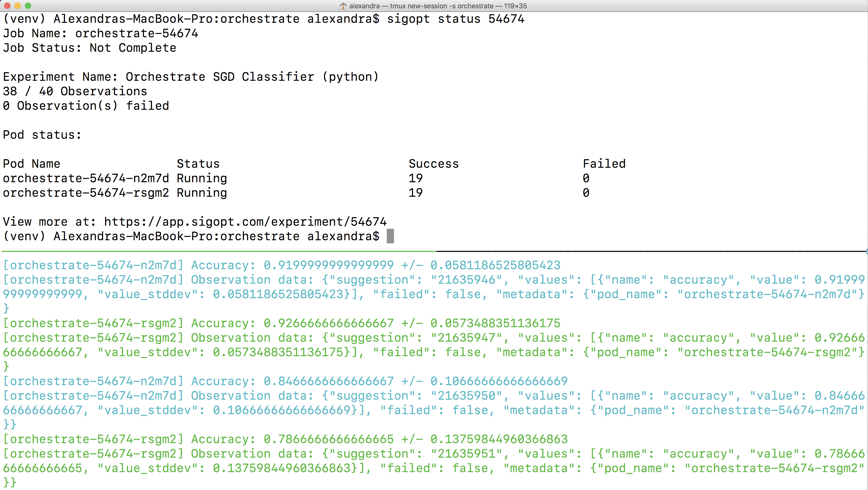This screenshot has height=490, width=868.
Task: Click the home folder icon in title bar
Action: pos(343,6)
